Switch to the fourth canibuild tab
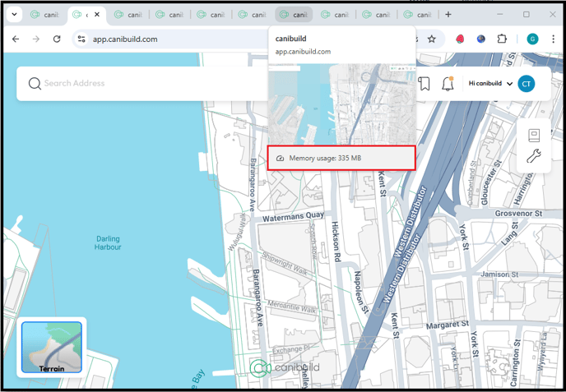The image size is (566, 392). click(x=170, y=15)
